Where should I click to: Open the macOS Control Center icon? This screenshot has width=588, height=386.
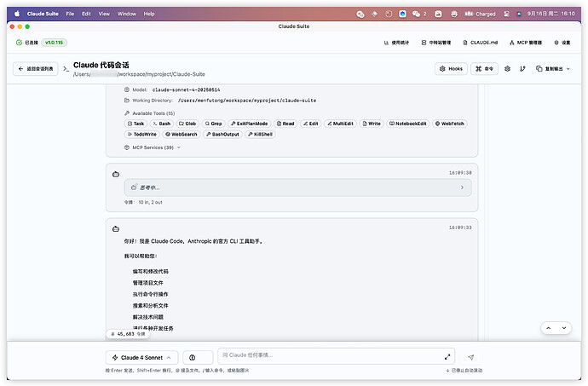[507, 14]
